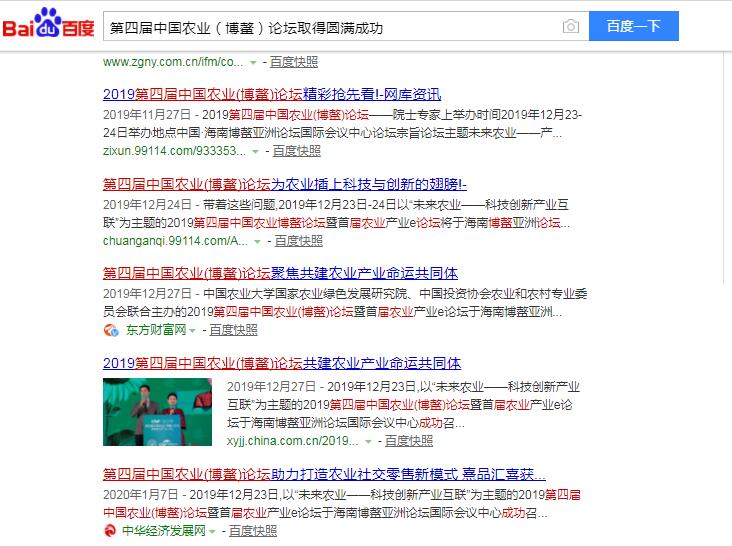Open the result 2019第四届中国农业(博鳌)论坛共建农业产业命运共同体

[x=281, y=363]
